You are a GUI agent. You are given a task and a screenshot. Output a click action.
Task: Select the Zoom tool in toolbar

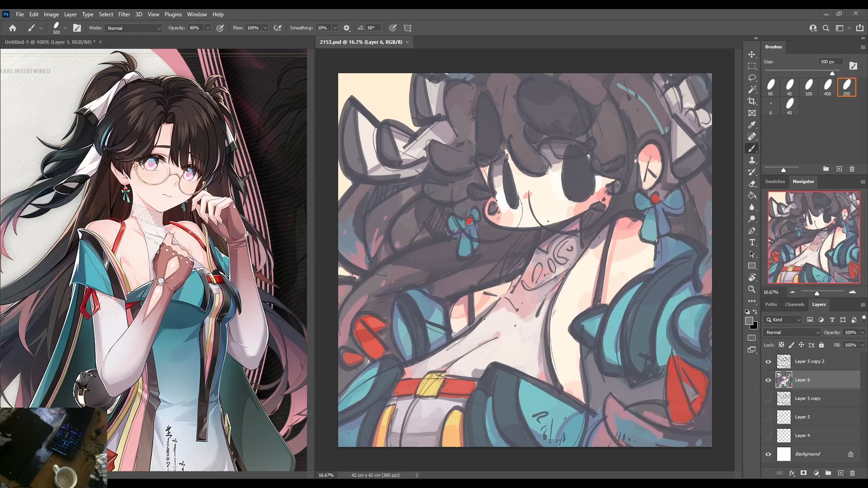point(752,289)
